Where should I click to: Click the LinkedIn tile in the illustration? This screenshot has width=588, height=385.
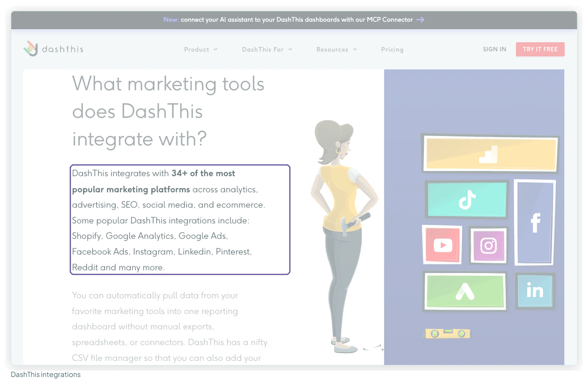coord(535,291)
